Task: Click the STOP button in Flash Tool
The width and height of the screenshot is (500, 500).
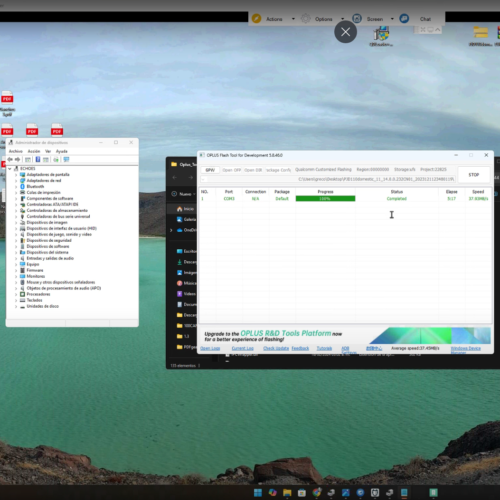Action: [474, 175]
